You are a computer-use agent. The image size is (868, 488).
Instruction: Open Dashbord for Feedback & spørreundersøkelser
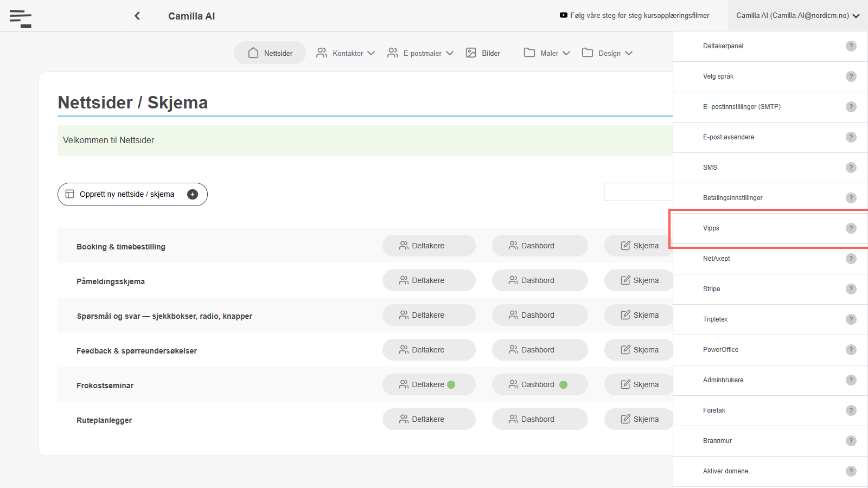(x=540, y=350)
